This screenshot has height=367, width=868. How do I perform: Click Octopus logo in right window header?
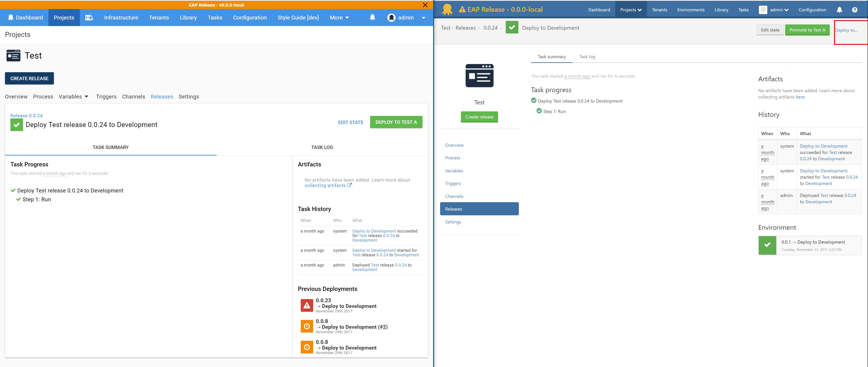click(x=447, y=10)
